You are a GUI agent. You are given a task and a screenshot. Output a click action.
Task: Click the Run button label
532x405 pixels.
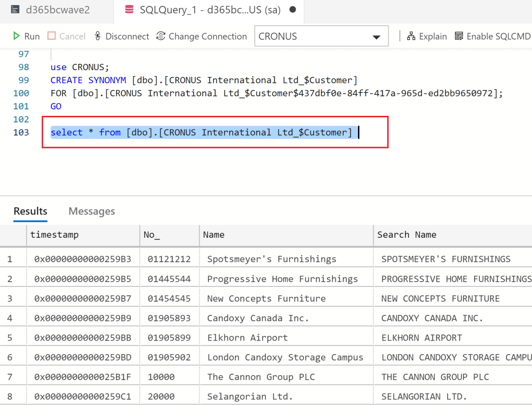(30, 36)
